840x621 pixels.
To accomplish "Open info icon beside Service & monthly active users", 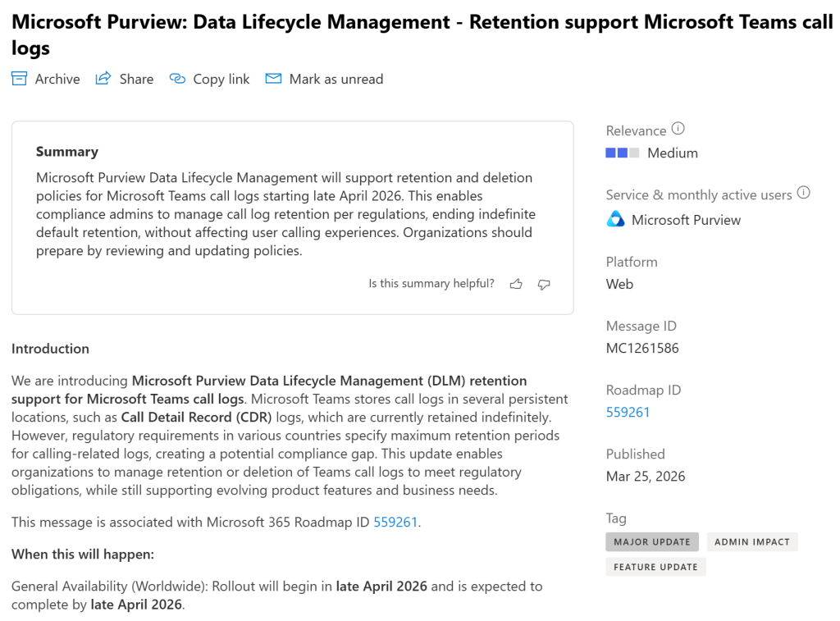I will pos(804,194).
